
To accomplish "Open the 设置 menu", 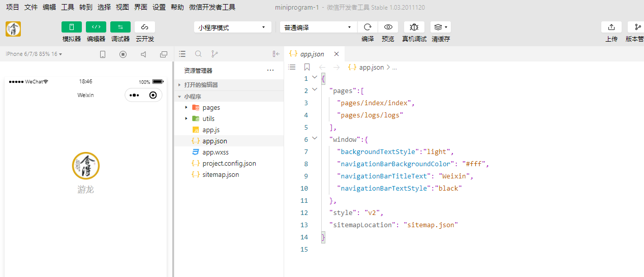I will click(x=159, y=7).
